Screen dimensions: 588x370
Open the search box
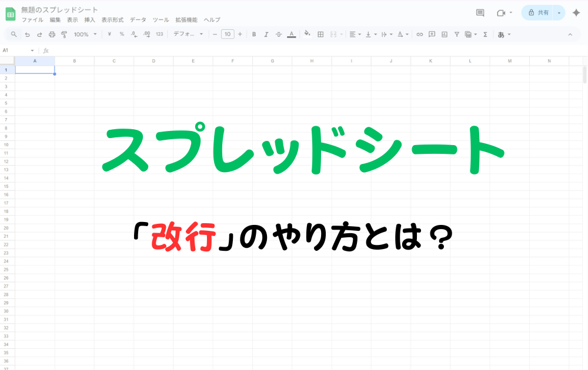tap(13, 34)
